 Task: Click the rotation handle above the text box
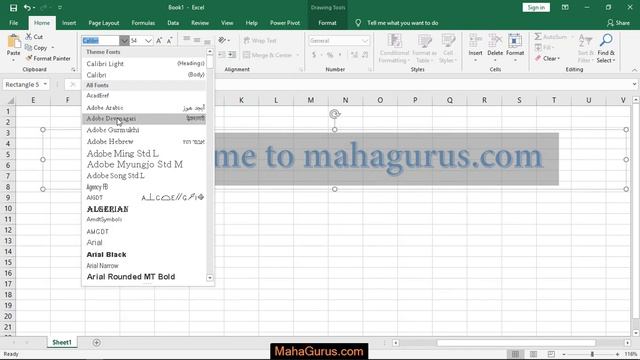335,114
